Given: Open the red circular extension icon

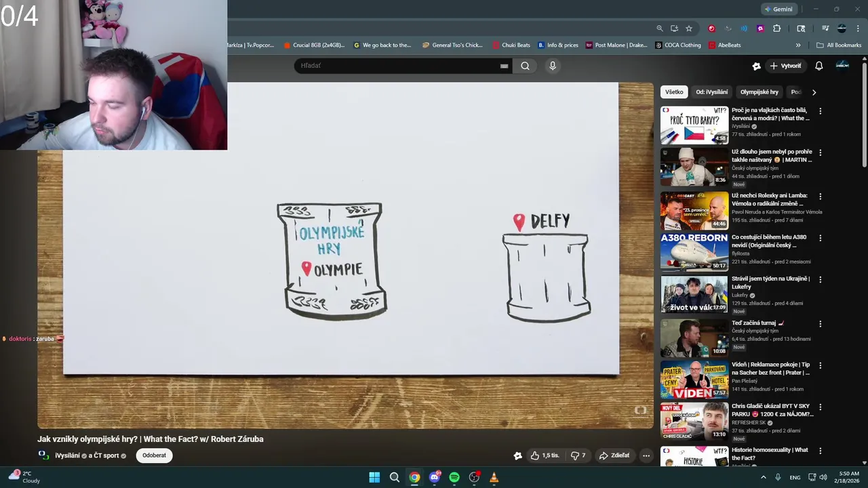Looking at the screenshot, I should [711, 28].
